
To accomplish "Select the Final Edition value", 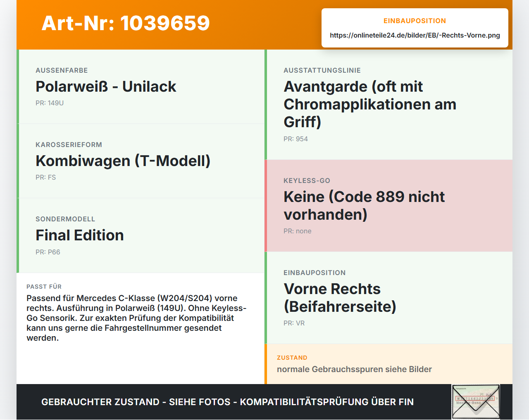I will (x=80, y=235).
